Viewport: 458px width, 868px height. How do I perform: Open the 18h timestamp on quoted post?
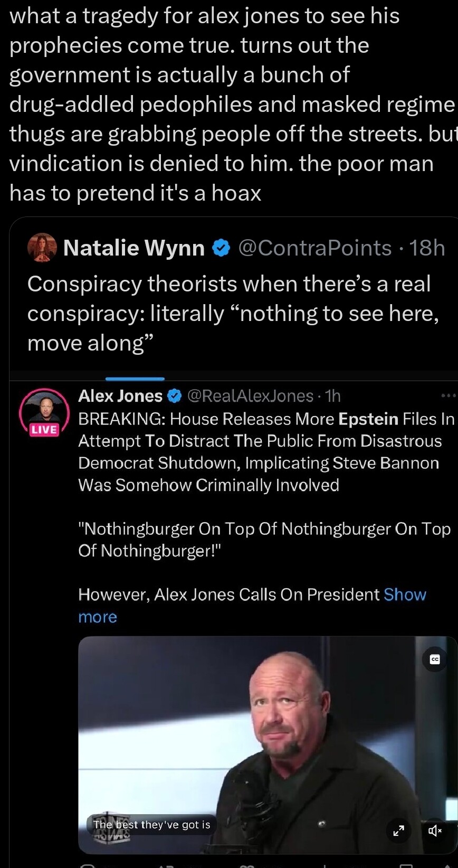tap(427, 248)
